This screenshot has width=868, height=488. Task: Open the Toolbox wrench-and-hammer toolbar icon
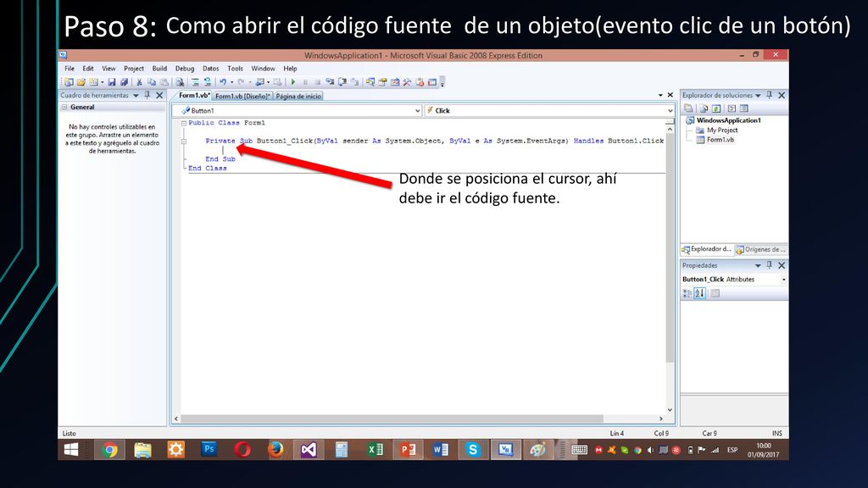click(x=407, y=82)
